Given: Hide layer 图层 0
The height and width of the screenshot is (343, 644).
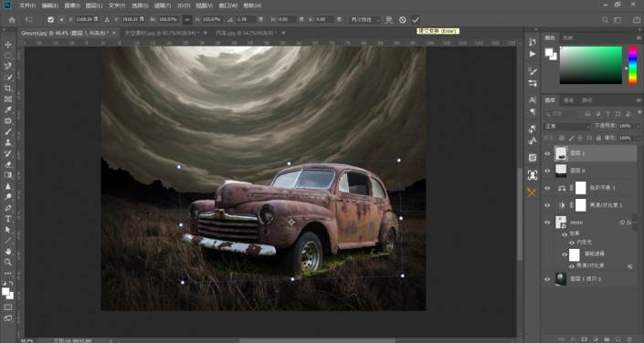Looking at the screenshot, I should [x=547, y=171].
